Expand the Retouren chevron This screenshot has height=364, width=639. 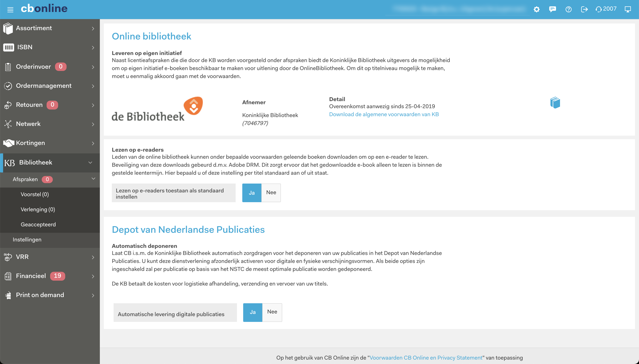click(x=93, y=105)
